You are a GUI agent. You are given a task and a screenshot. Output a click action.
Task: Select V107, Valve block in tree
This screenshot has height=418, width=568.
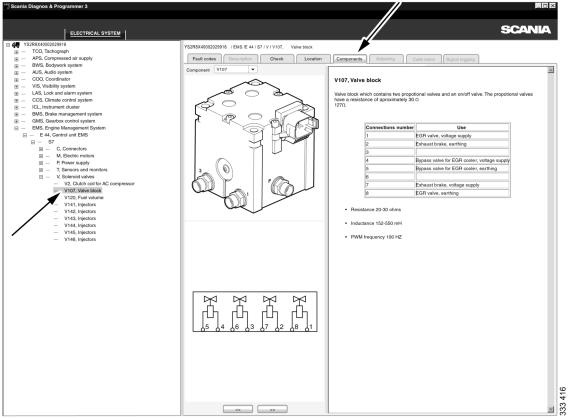83,191
